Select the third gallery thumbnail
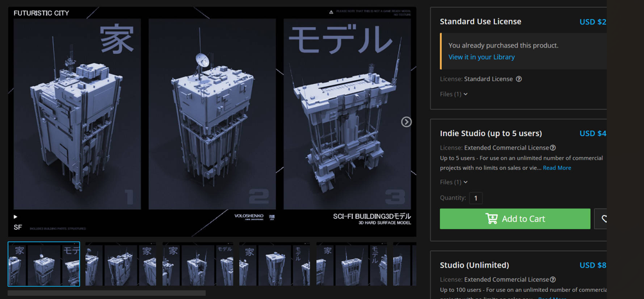The image size is (644, 299). (198, 264)
